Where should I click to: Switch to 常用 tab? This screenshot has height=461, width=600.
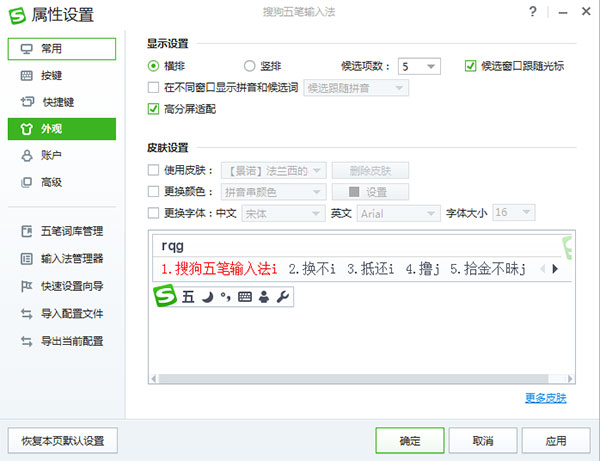click(x=62, y=49)
